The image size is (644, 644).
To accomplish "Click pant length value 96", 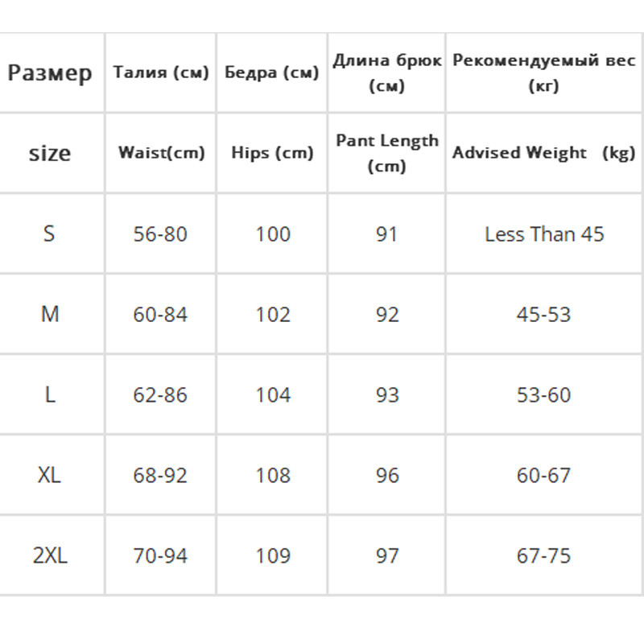I will tap(387, 476).
